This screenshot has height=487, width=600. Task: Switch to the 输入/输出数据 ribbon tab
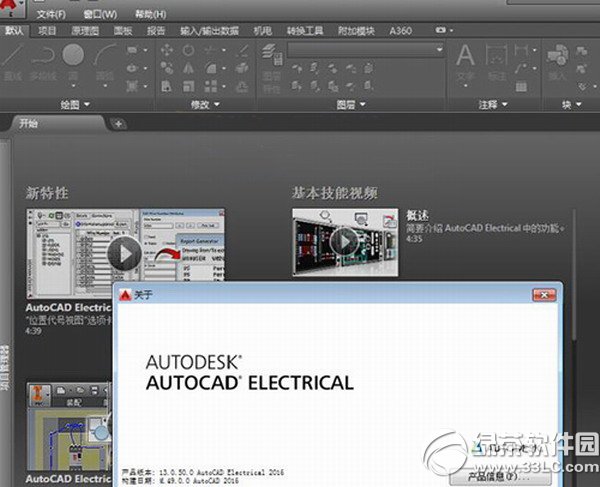pos(209,31)
